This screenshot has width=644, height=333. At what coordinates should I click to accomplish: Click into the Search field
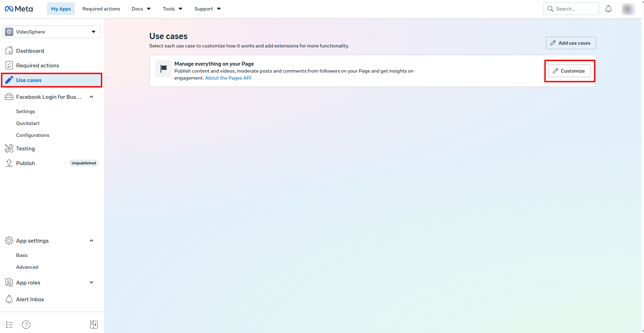click(x=571, y=9)
